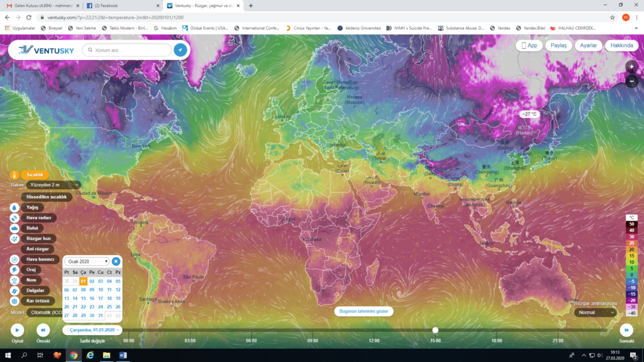
Task: Bookmark this page with star icon
Action: 613,17
